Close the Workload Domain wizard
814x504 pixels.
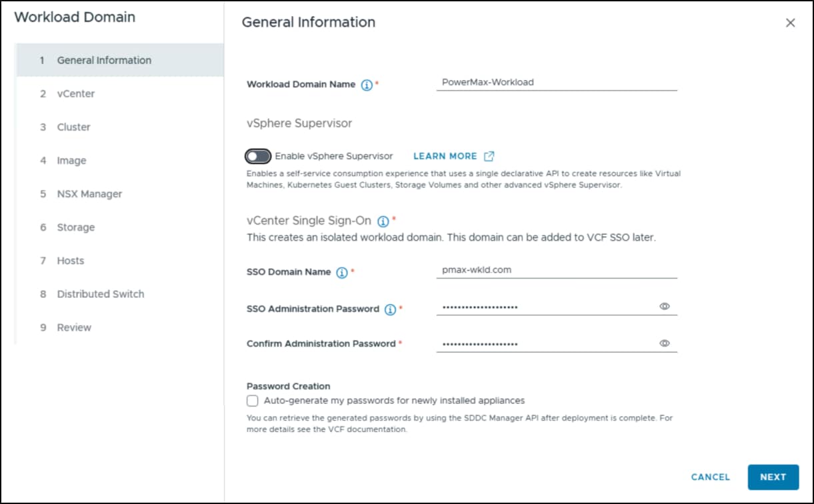point(790,23)
